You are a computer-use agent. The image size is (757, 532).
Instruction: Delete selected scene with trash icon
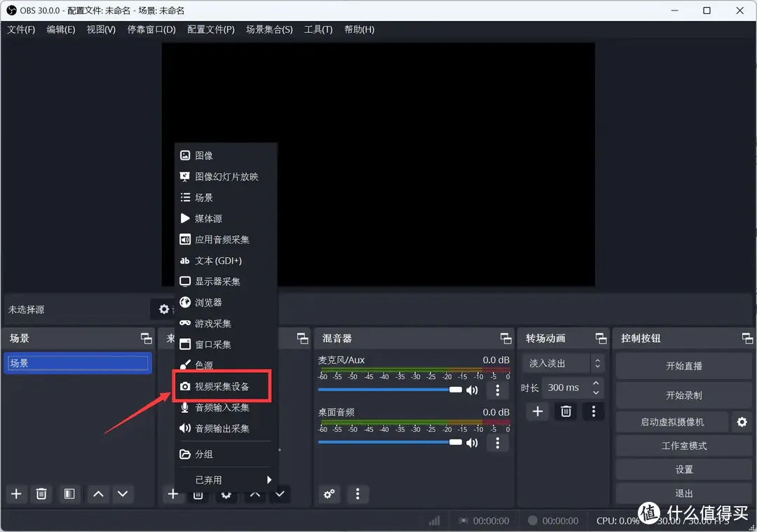41,494
